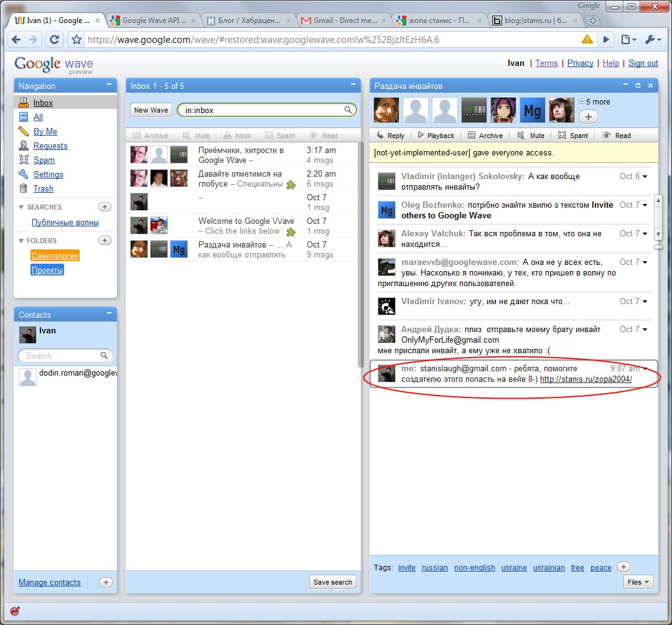Open the Google Wave API browser tab
Screen dimensions: 672x625
tap(149, 21)
